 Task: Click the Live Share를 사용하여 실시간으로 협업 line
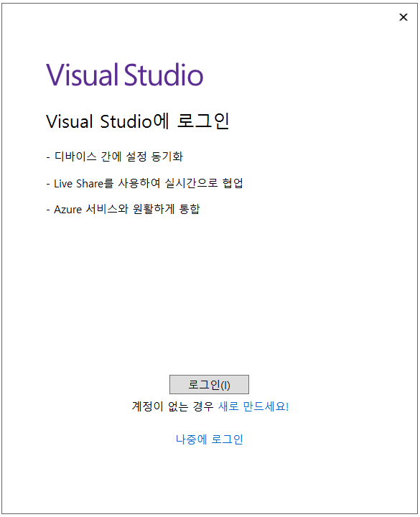point(145,183)
